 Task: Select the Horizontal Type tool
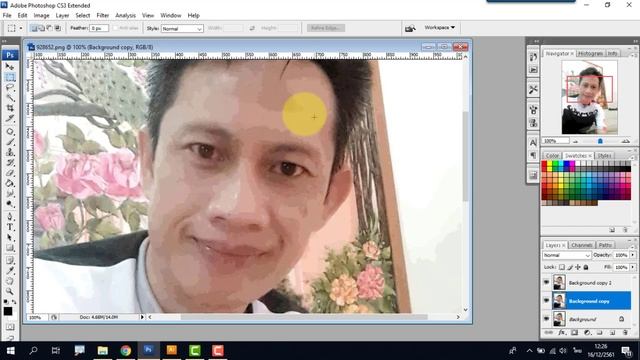(10, 227)
